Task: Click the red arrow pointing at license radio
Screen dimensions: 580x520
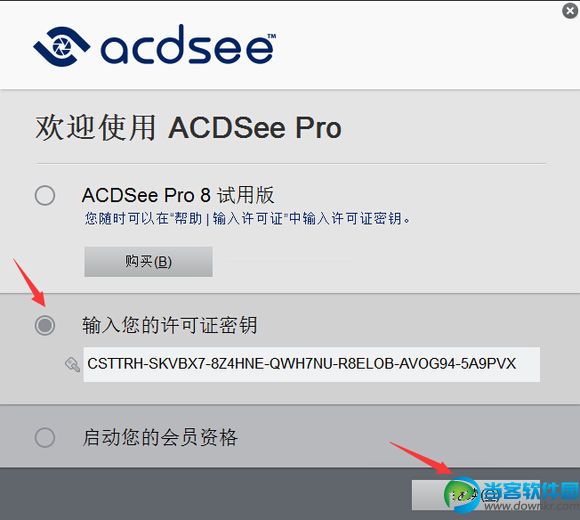Action: click(30, 283)
